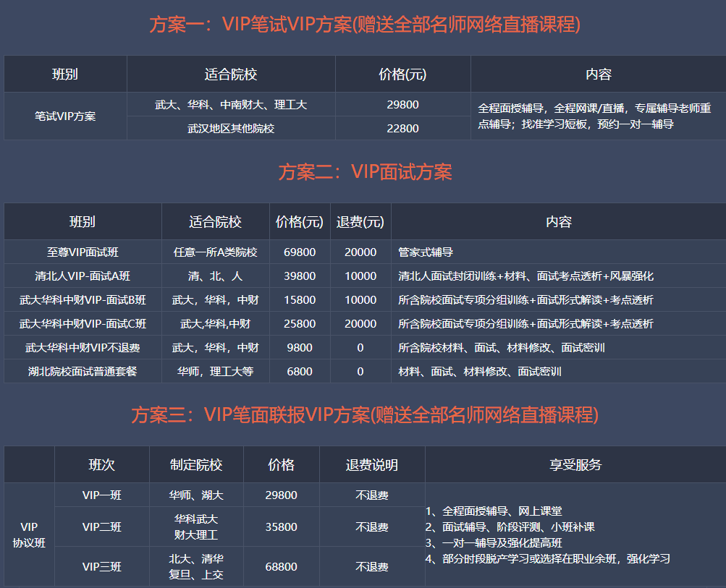Image resolution: width=726 pixels, height=588 pixels.
Task: Click the 方案二：VIP面试方案 heading
Action: (365, 172)
